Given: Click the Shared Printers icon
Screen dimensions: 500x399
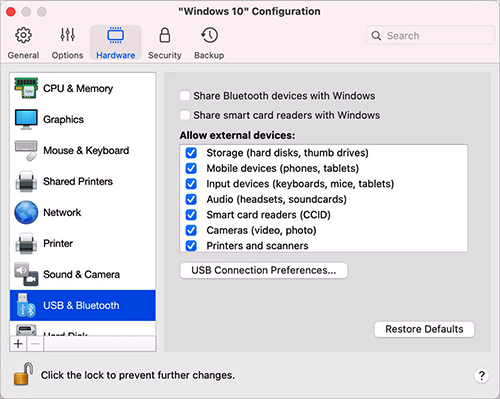Looking at the screenshot, I should [x=26, y=181].
